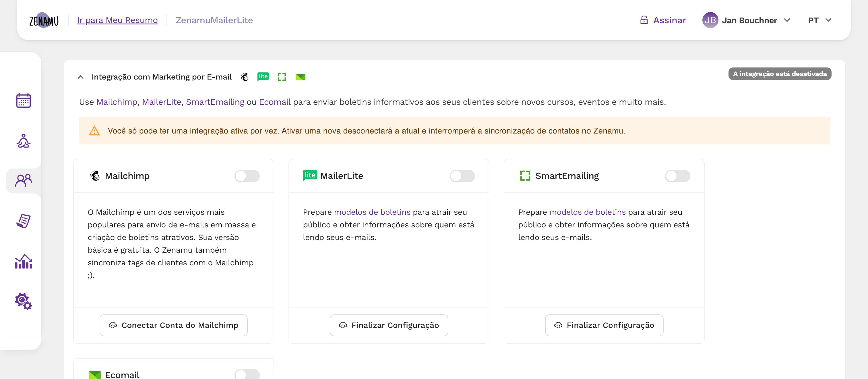This screenshot has height=379, width=868.
Task: Click Finalizar Configuração in SmartEmailing card
Action: 604,325
